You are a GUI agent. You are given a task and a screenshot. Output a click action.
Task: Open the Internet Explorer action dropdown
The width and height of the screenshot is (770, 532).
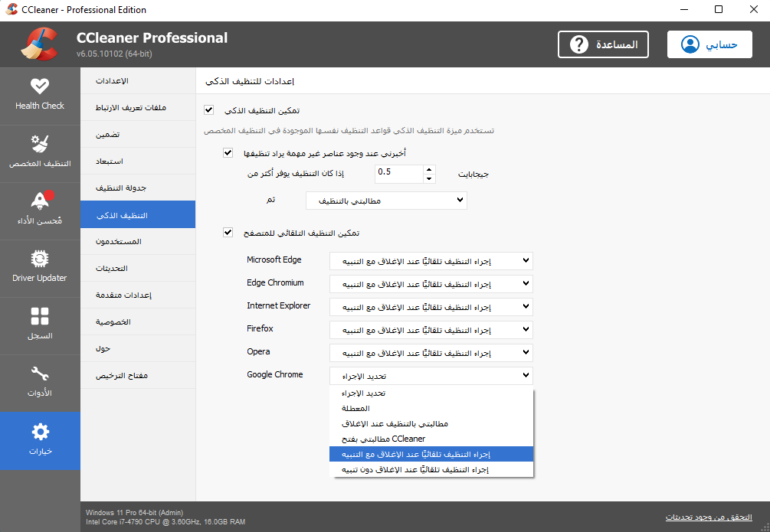coord(431,307)
